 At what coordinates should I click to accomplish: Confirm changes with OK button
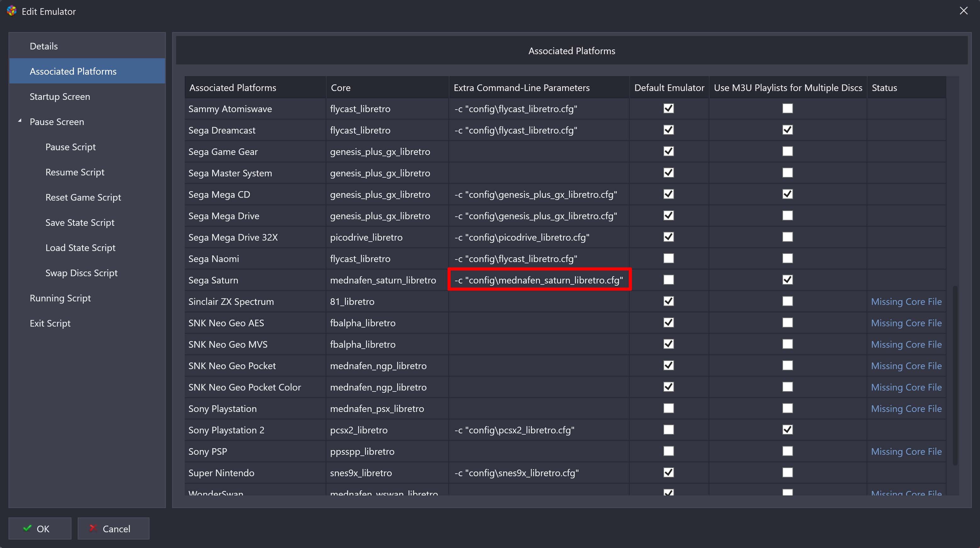(40, 528)
